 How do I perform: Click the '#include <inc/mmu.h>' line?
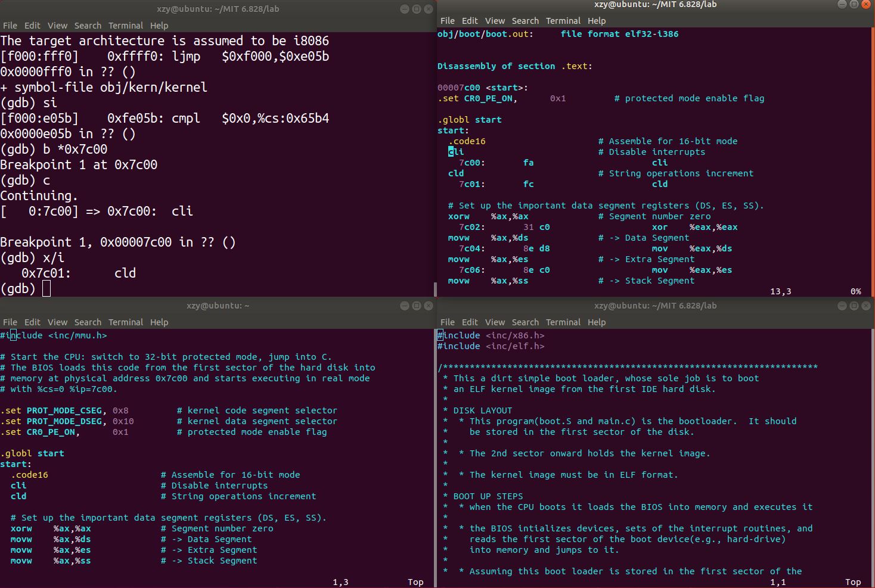pyautogui.click(x=54, y=335)
